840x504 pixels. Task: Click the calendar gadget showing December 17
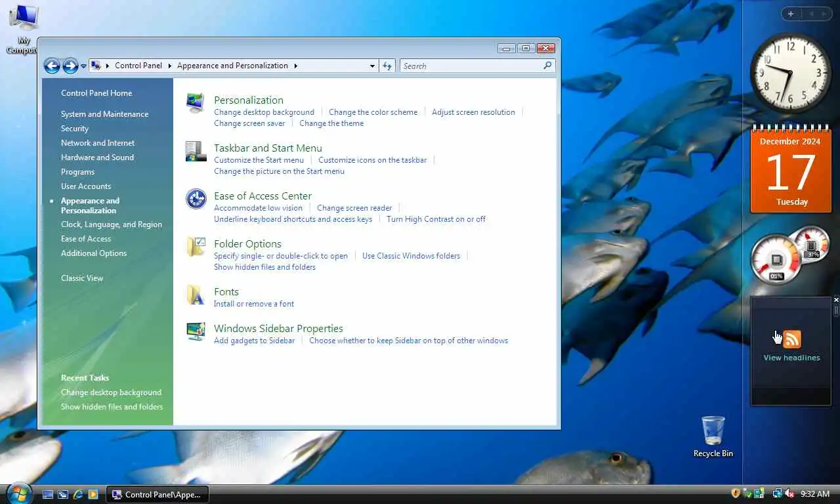pyautogui.click(x=791, y=169)
